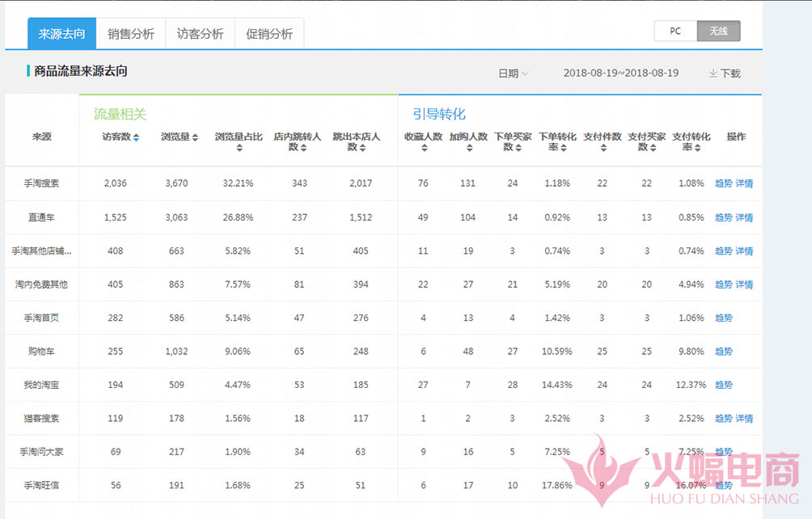The height and width of the screenshot is (519, 812).
Task: Open date range 2018-08-19~2018-08-19 picker
Action: 620,74
